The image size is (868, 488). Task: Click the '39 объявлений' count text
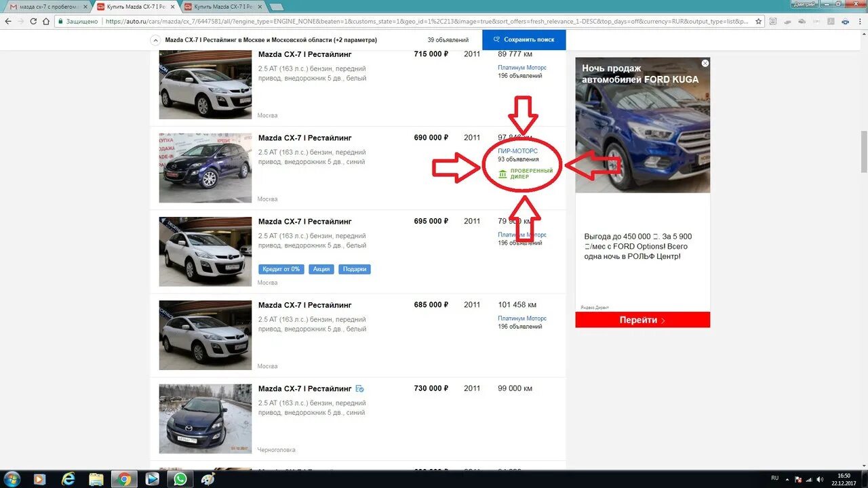pos(448,40)
